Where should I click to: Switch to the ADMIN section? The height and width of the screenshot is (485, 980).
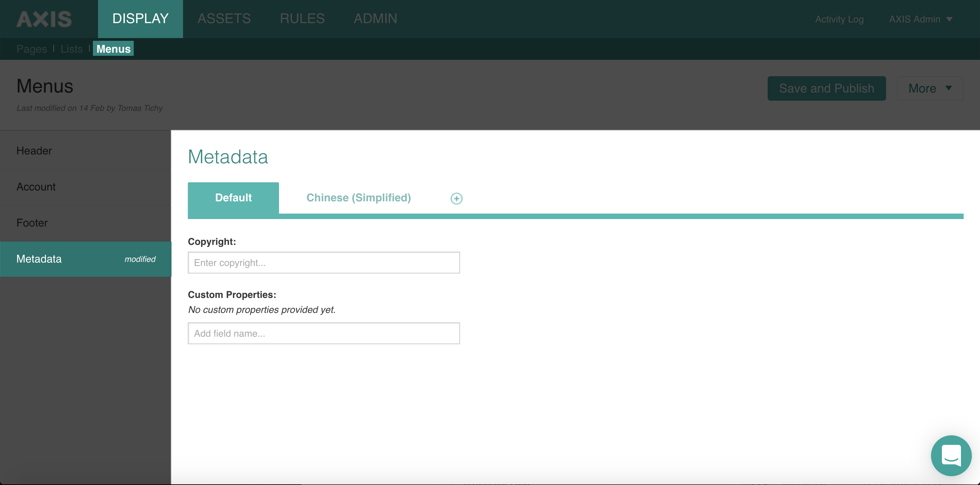(375, 19)
